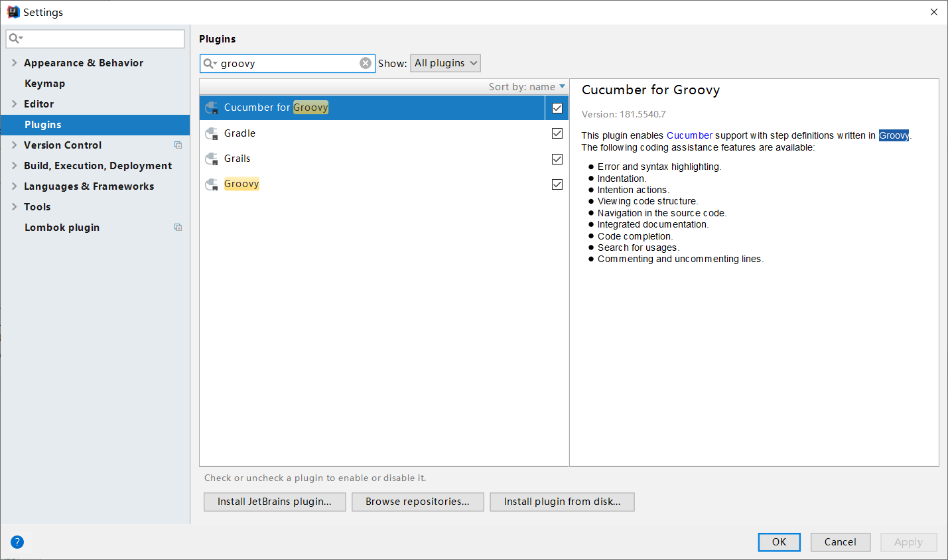The width and height of the screenshot is (948, 560).
Task: Click the Apply button
Action: coord(908,542)
